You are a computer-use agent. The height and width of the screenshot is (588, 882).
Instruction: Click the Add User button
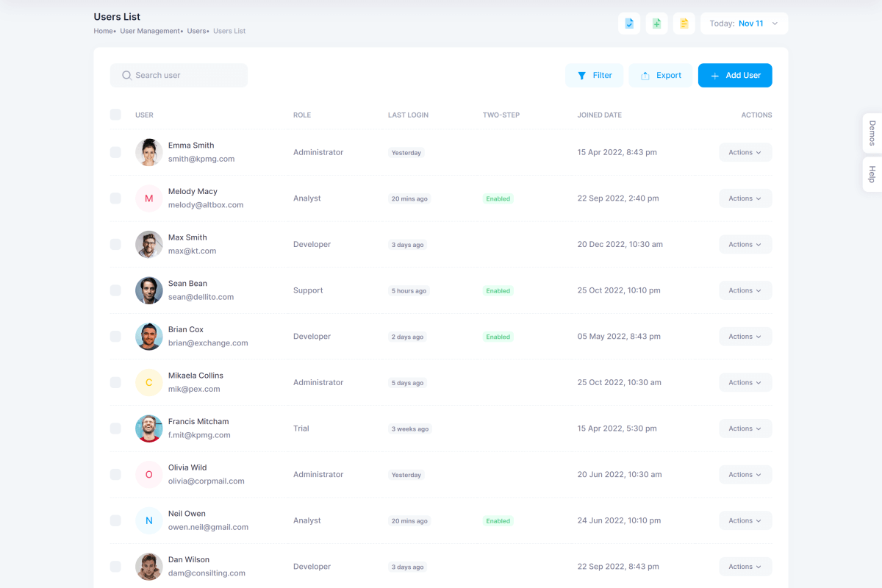pos(734,75)
